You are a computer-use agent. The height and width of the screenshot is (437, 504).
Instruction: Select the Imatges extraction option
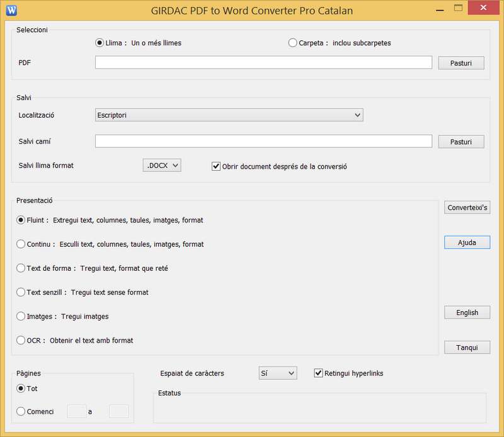(x=21, y=316)
